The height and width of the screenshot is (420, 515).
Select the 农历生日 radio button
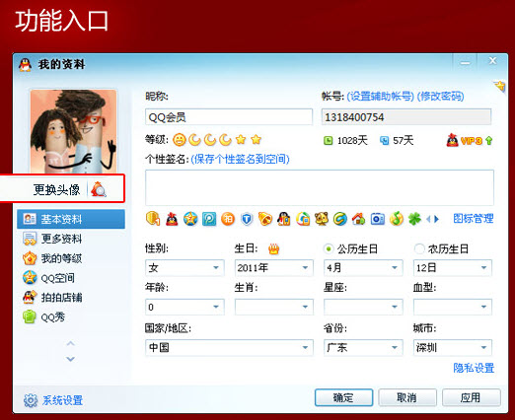418,248
